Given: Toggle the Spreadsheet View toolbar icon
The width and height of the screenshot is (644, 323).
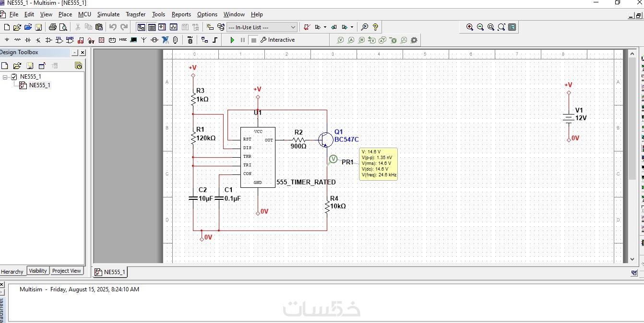Looking at the screenshot, I should (152, 27).
